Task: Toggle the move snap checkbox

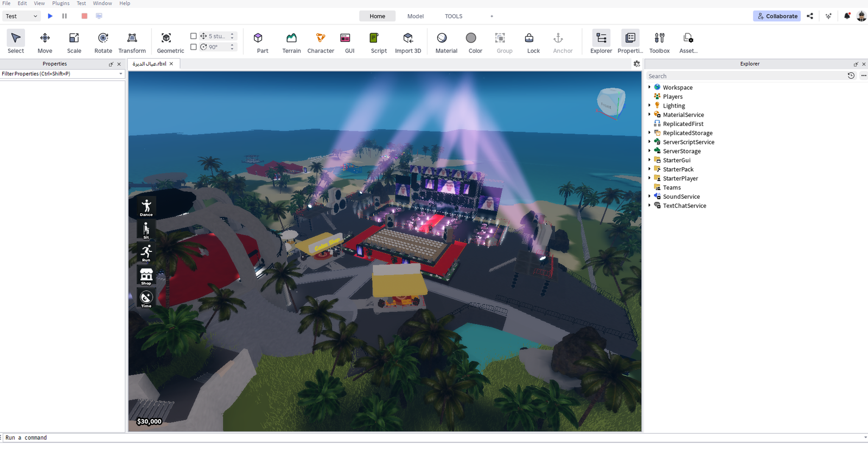Action: (193, 36)
